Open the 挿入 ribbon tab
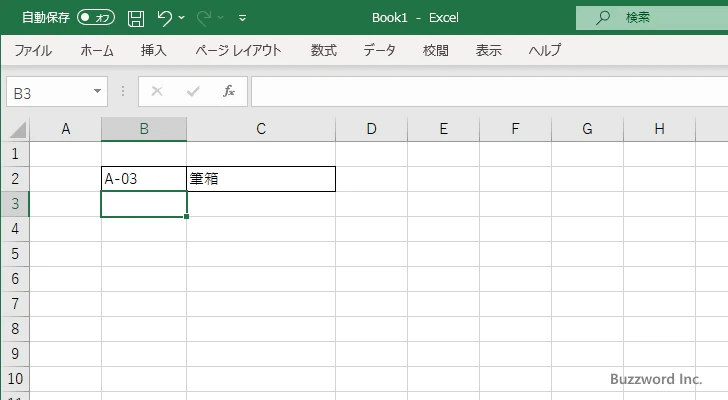Viewport: 728px width, 400px height. pos(154,50)
